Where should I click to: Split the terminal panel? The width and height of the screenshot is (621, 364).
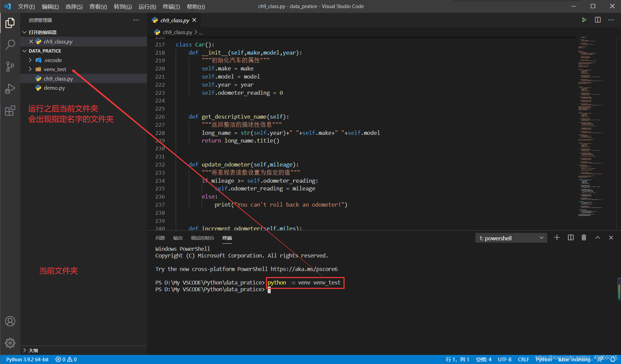571,238
